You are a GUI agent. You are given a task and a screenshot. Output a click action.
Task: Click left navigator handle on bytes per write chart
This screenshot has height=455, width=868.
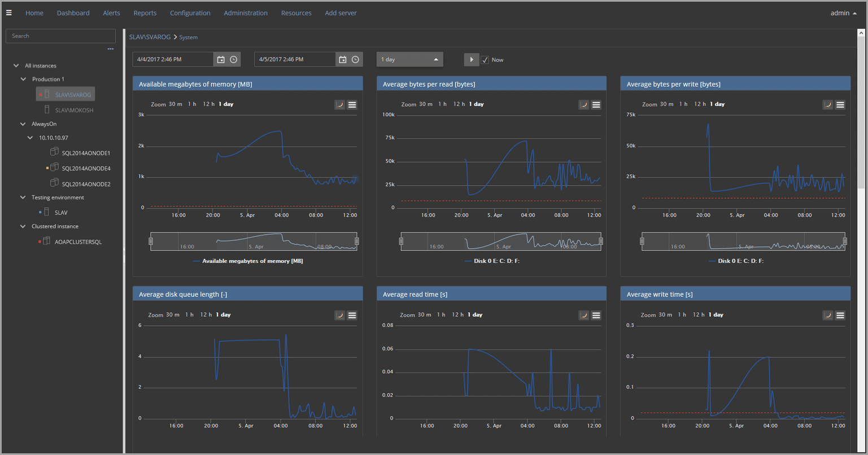click(x=642, y=241)
